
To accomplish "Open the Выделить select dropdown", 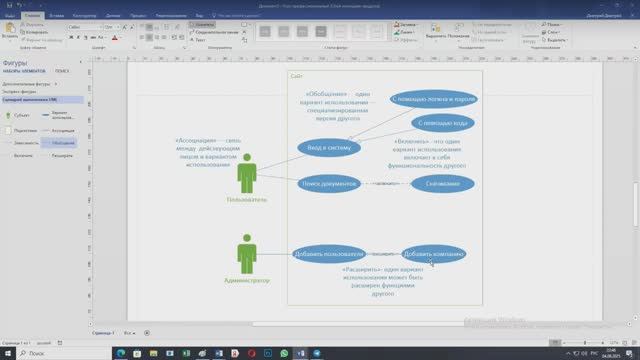I will [x=554, y=40].
